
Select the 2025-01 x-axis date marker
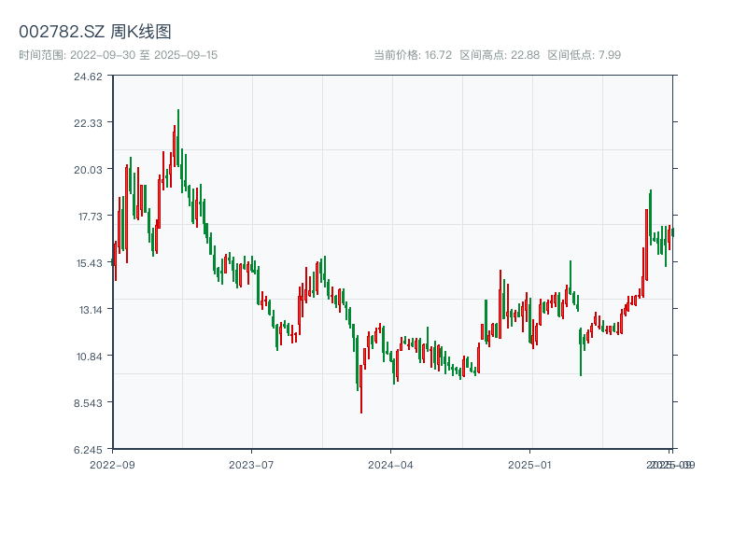(x=530, y=464)
